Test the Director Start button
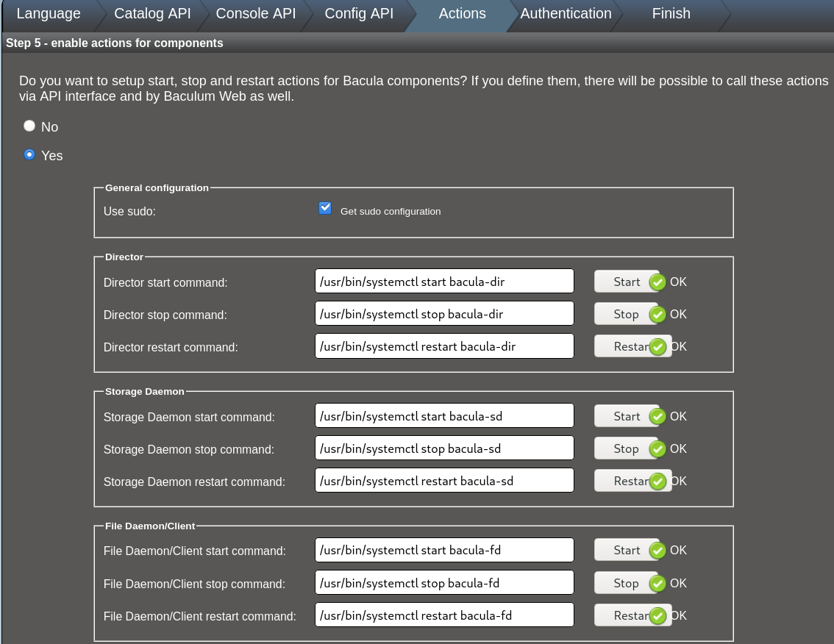The image size is (834, 644). (627, 282)
